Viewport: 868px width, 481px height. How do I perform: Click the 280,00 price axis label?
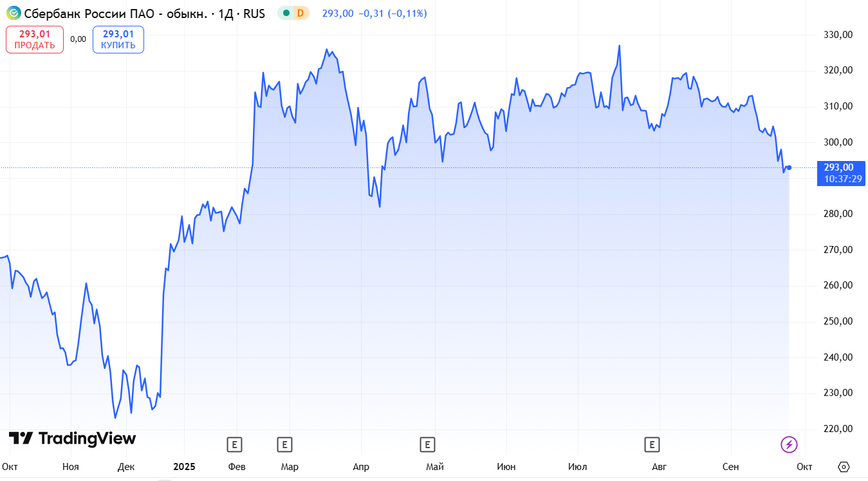[838, 214]
